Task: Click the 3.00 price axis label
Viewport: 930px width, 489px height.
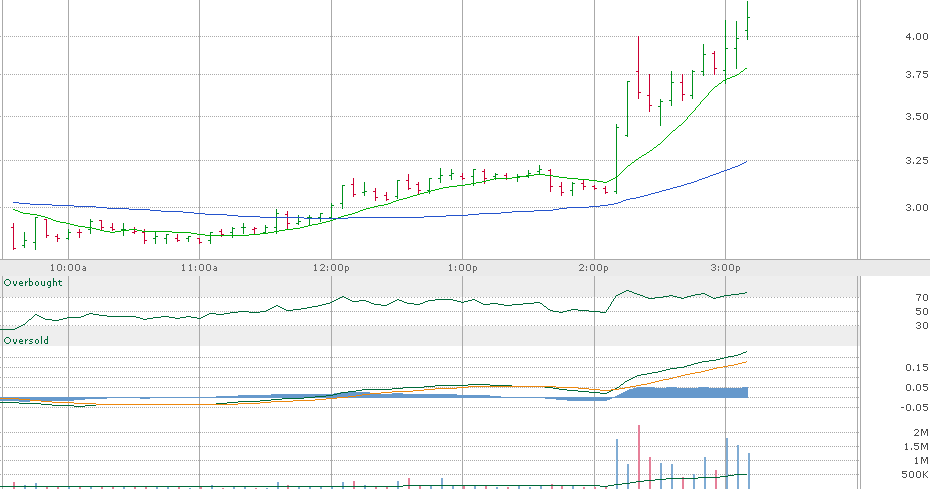Action: tap(916, 207)
